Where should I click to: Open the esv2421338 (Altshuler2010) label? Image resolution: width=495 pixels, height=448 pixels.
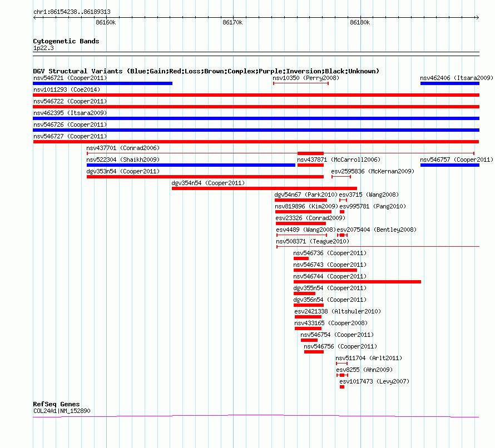(x=338, y=311)
